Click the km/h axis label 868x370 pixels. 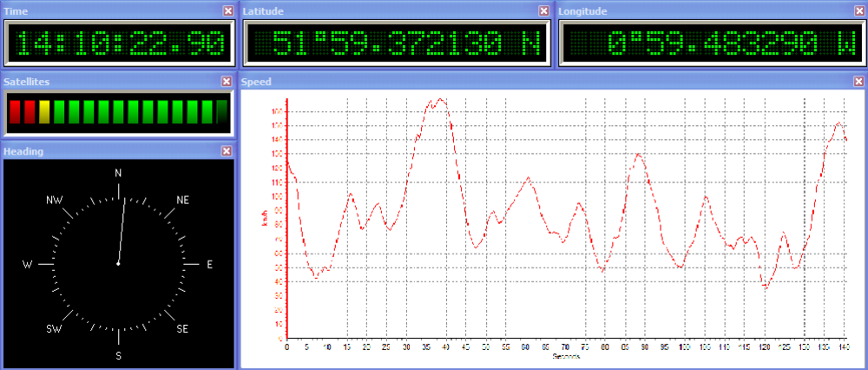tap(265, 219)
